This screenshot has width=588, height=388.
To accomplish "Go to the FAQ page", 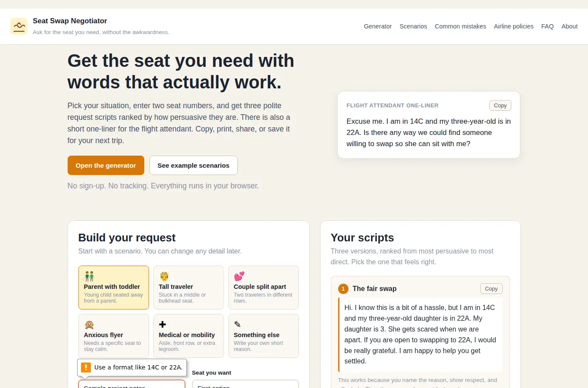I will [x=548, y=26].
